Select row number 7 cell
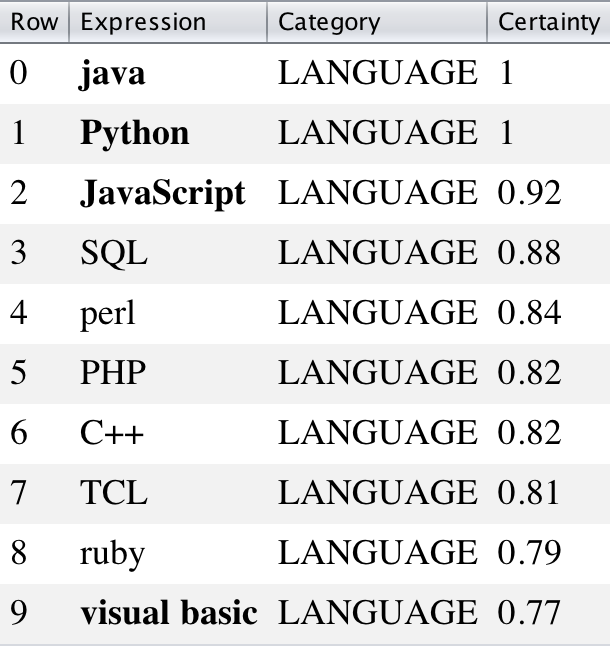Screen dimensions: 610x646 19,493
